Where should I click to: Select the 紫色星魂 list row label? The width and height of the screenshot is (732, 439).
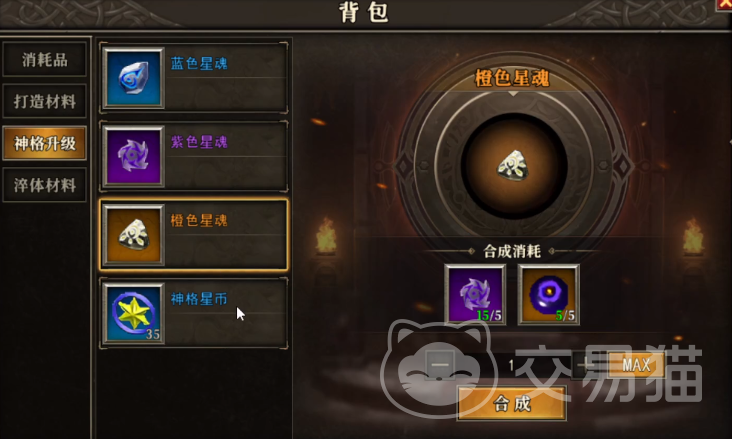(x=199, y=142)
